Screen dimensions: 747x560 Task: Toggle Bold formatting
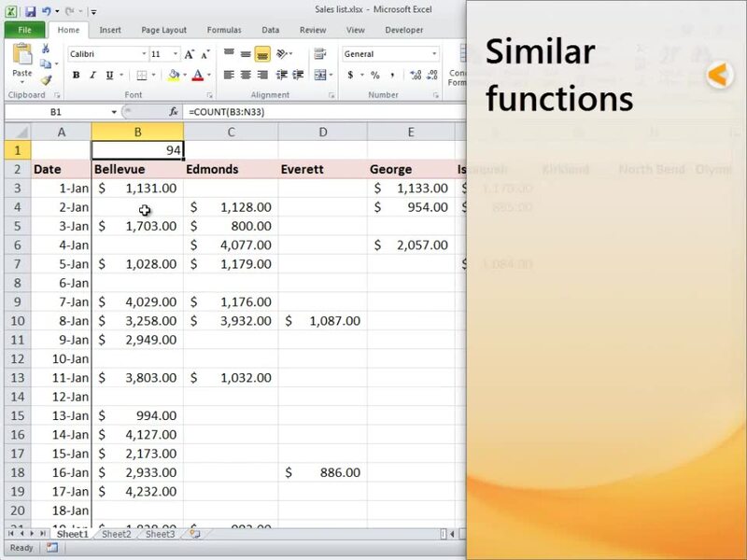[x=77, y=76]
